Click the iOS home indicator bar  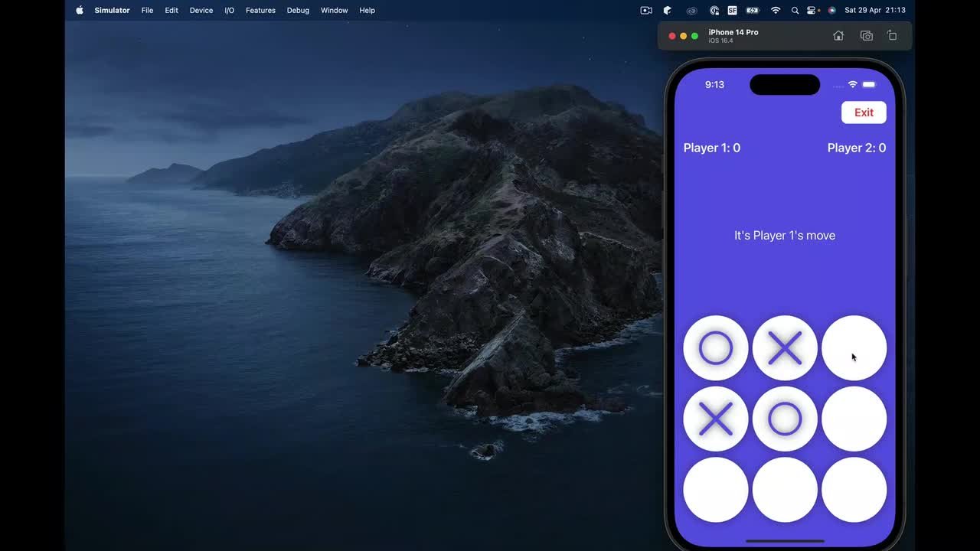click(785, 541)
